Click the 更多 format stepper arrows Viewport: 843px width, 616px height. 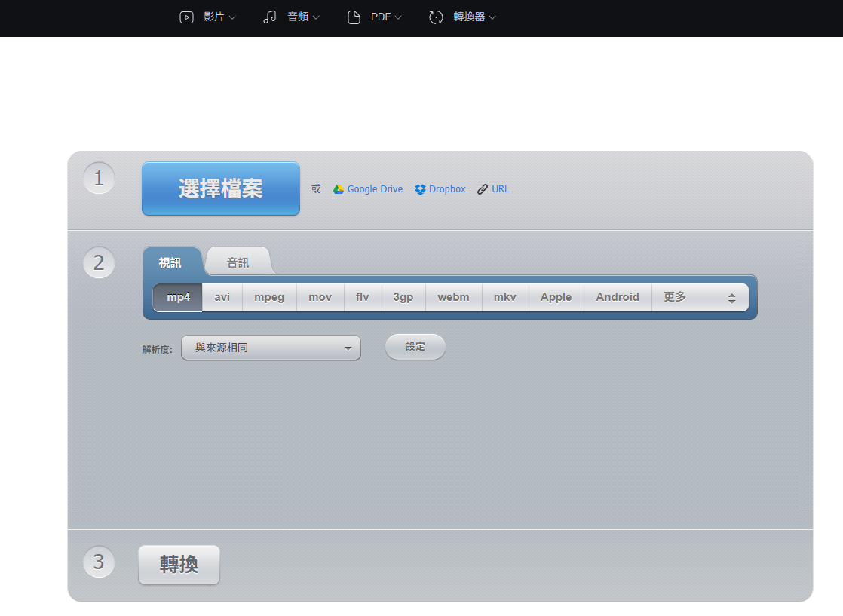[731, 296]
